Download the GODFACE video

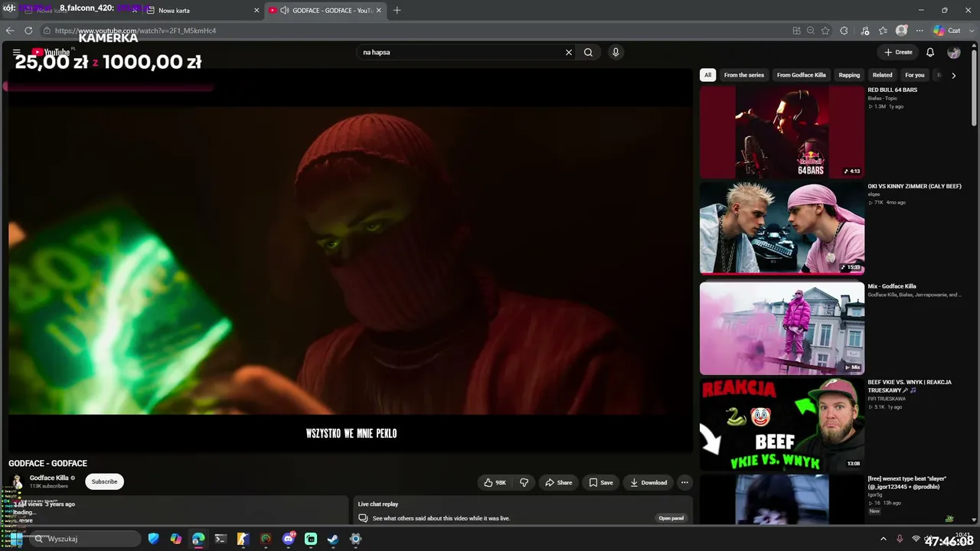pos(648,482)
